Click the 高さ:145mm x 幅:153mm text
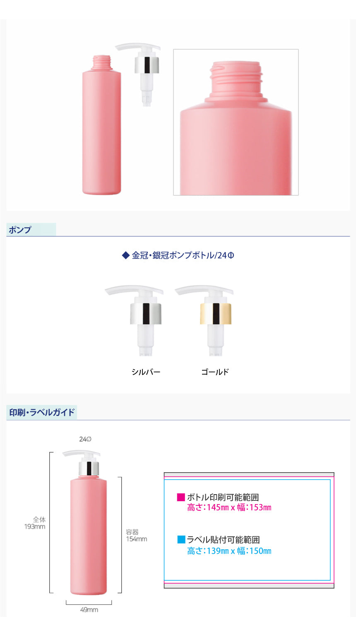Viewport: 356px width, 644px height. coord(229,507)
